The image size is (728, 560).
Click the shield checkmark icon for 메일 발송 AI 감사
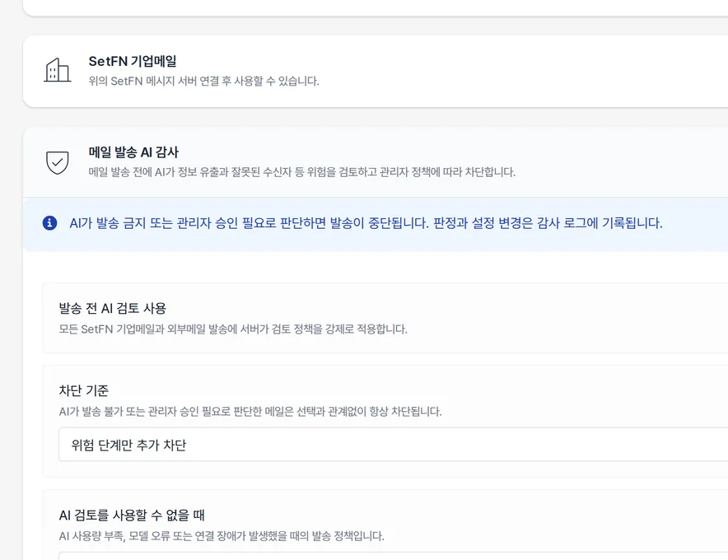58,162
